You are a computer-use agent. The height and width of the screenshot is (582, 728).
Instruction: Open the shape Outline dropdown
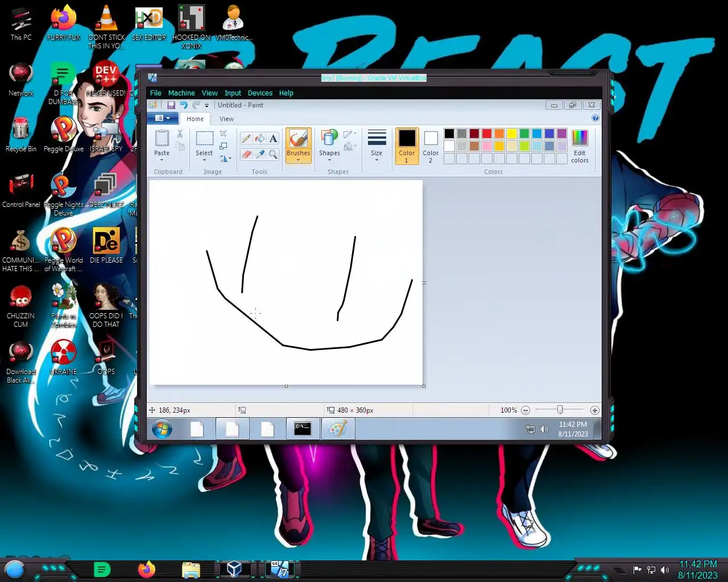point(350,134)
